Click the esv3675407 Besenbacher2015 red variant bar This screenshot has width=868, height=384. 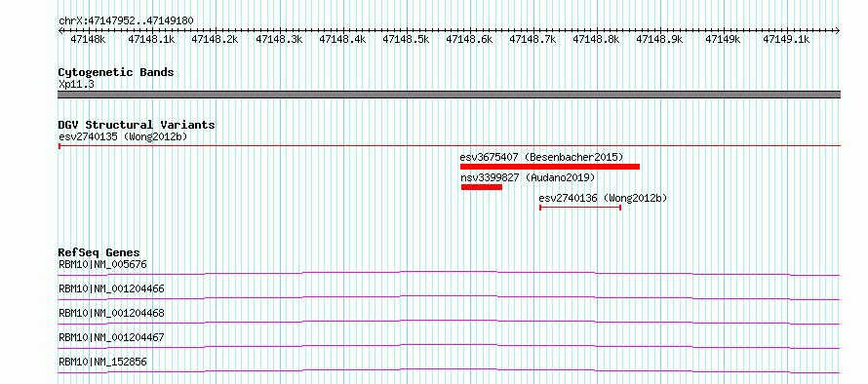pyautogui.click(x=550, y=167)
